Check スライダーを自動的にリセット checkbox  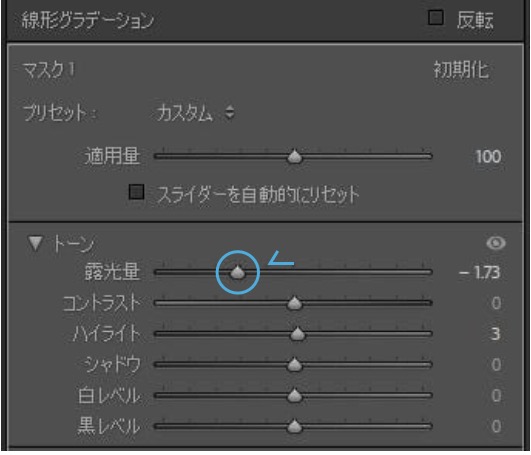click(136, 192)
